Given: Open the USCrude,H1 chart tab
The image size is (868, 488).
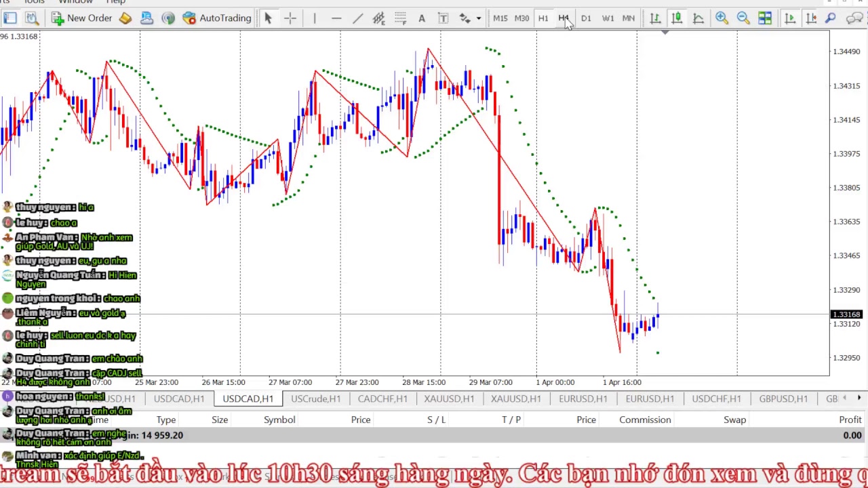Looking at the screenshot, I should click(x=316, y=399).
